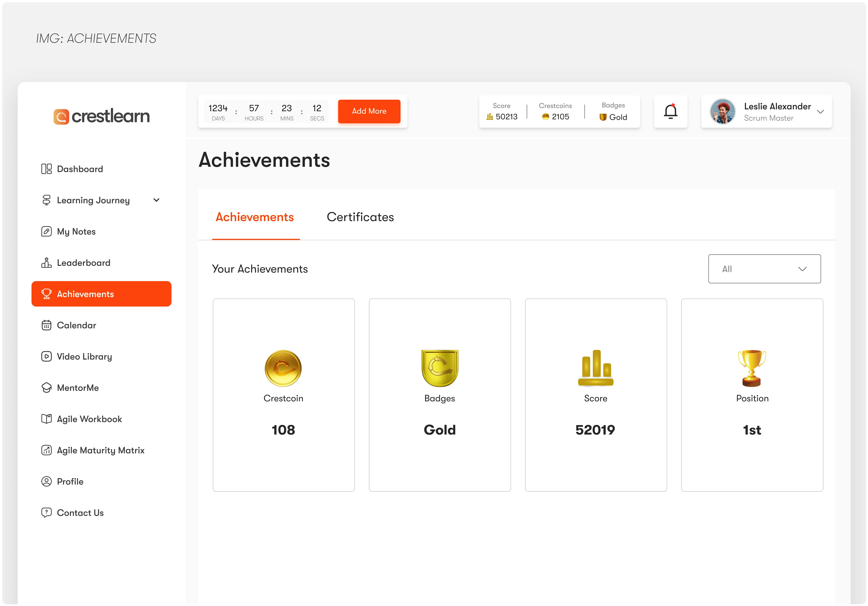Switch to the Certificates tab
This screenshot has height=606, width=868.
pos(360,217)
